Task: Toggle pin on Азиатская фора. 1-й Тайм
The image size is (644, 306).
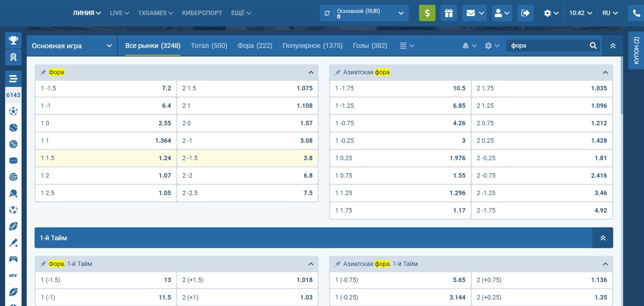Action: point(338,264)
